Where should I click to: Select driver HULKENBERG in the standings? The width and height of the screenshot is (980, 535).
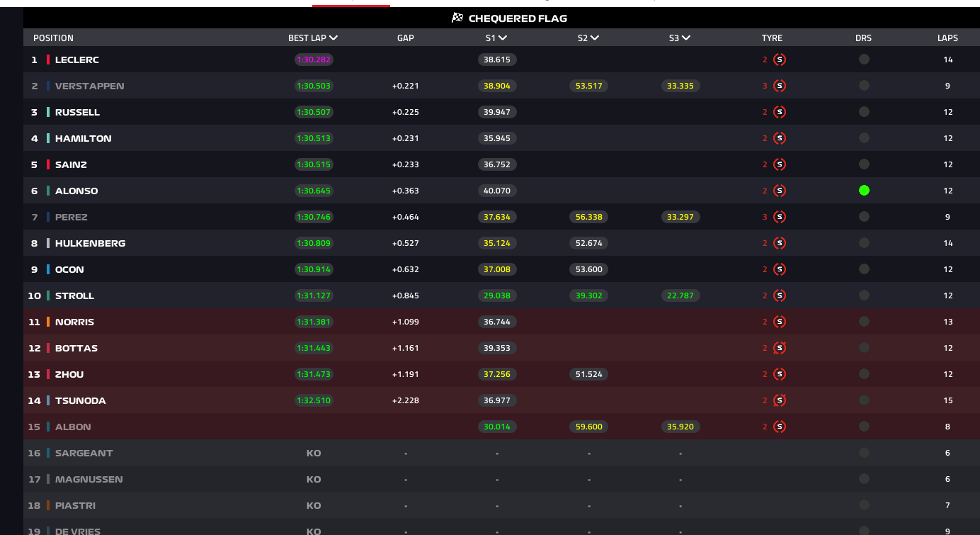click(x=91, y=243)
